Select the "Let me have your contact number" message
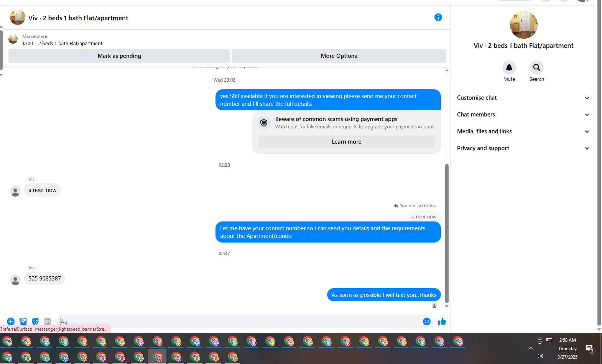The width and height of the screenshot is (602, 364). [x=328, y=232]
